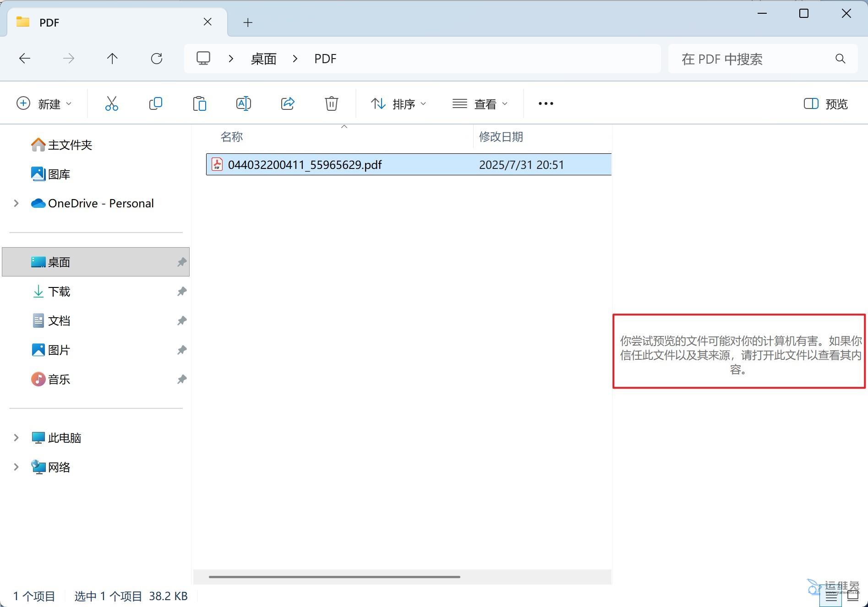Expand the OneDrive - Personal tree
868x607 pixels.
coord(16,203)
